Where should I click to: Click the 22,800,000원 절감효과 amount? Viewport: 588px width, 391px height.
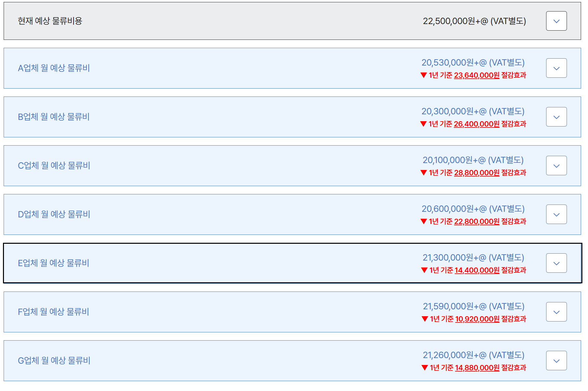476,222
